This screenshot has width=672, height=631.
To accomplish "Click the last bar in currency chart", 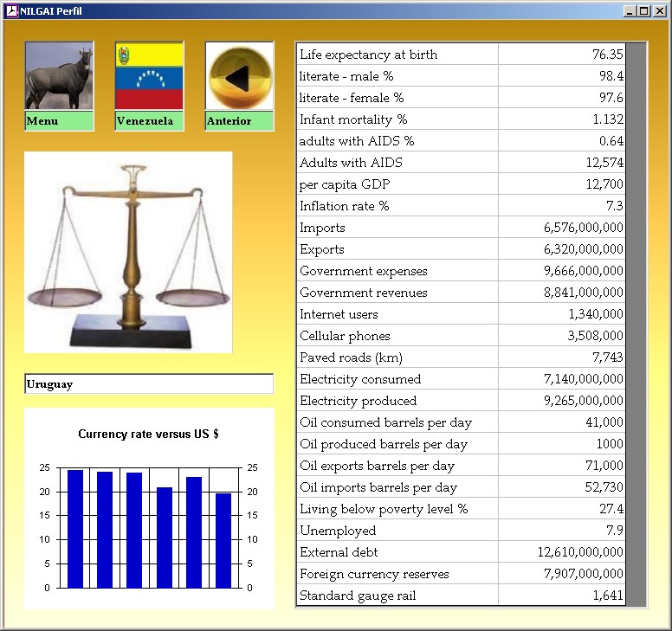I will click(x=223, y=540).
